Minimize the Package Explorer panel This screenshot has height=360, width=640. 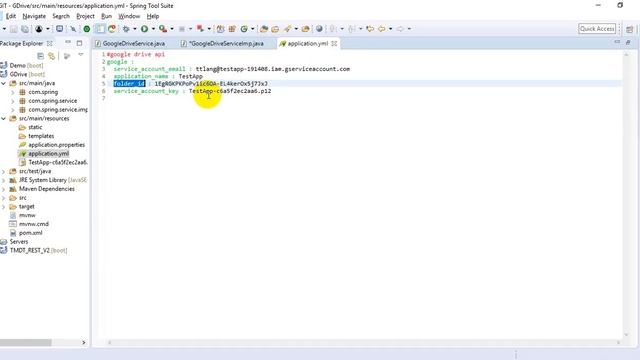pyautogui.click(x=68, y=43)
